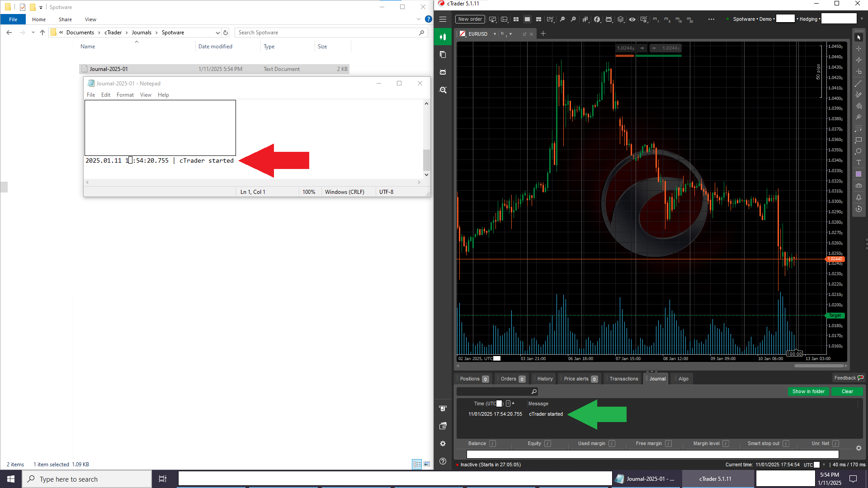Click the Clear journal button
868x488 pixels.
847,391
